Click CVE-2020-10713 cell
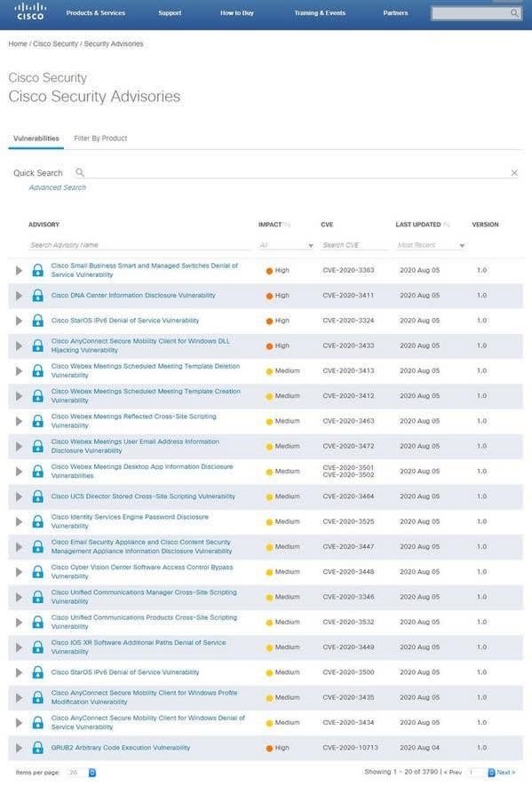Screen dimensions: 532x786 pos(350,748)
